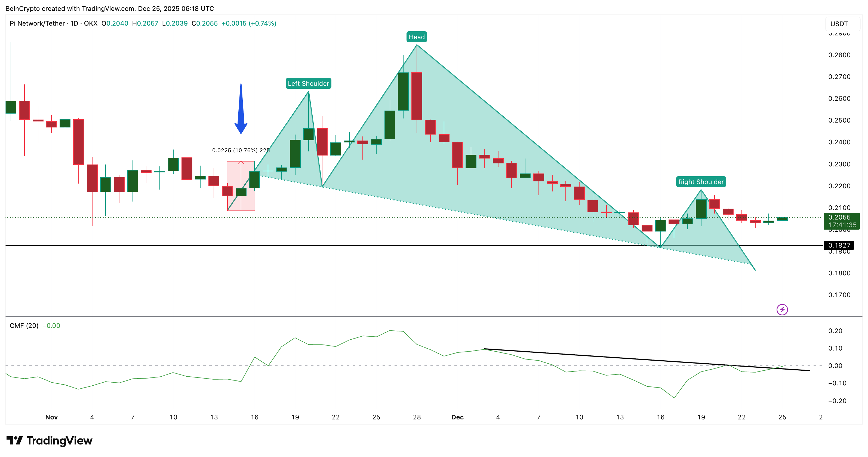The width and height of the screenshot is (868, 457).
Task: Open the USDT currency selector
Action: pos(839,24)
